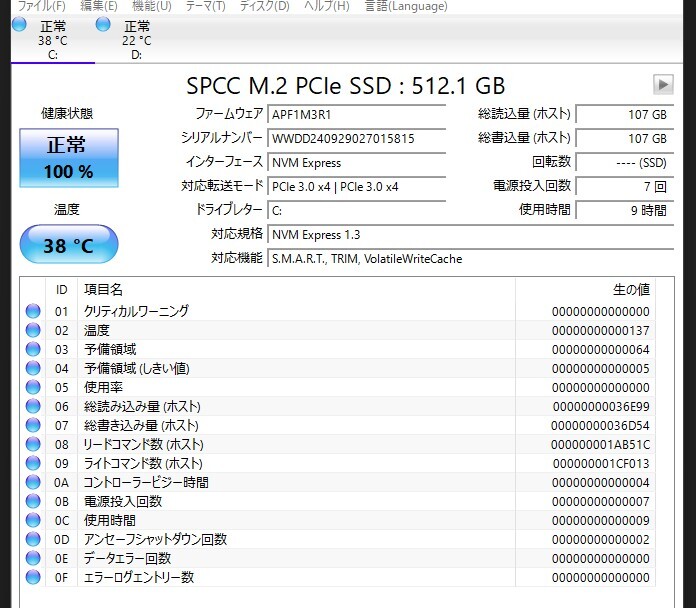The height and width of the screenshot is (608, 696).
Task: Click the serial number field WWDD240929027015815
Action: 356,138
